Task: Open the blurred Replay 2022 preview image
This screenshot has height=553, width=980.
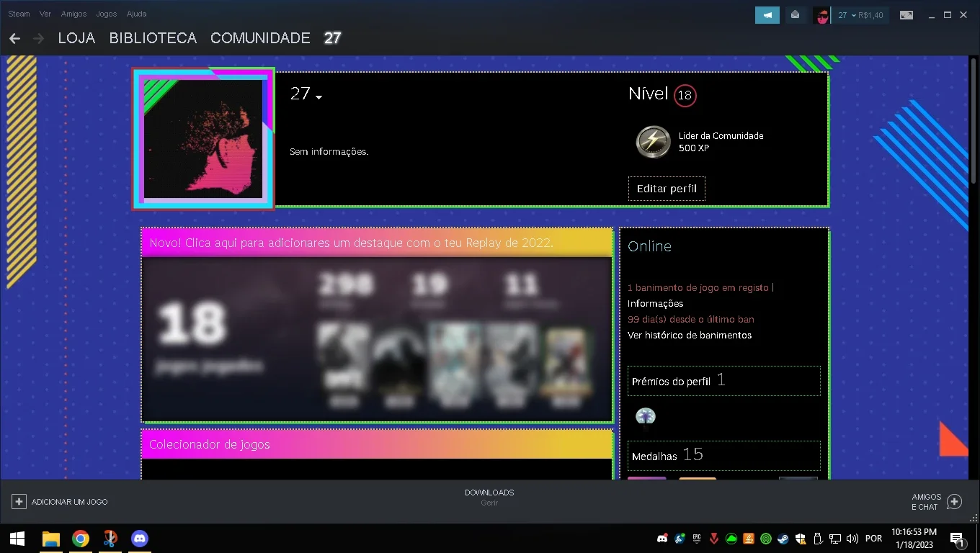Action: [x=377, y=339]
